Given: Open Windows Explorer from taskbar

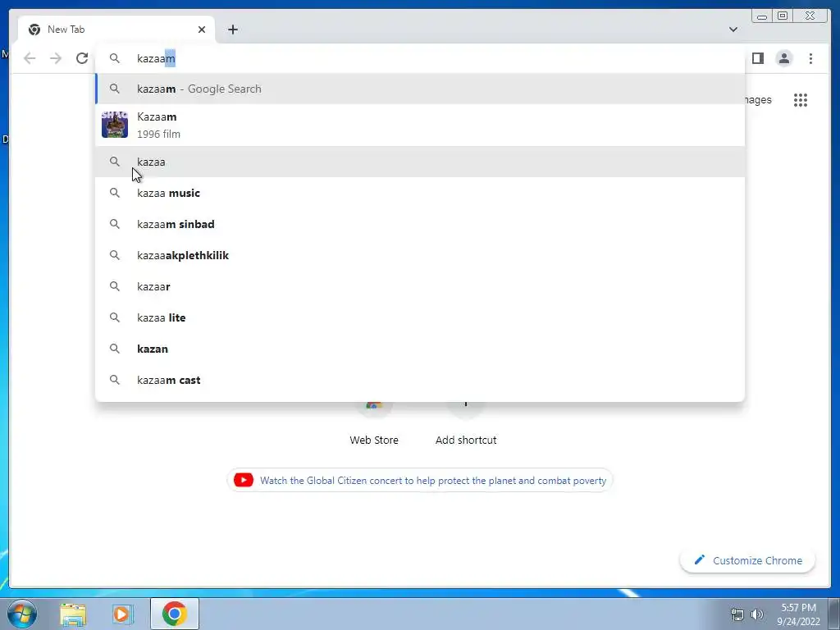Looking at the screenshot, I should pos(73,614).
